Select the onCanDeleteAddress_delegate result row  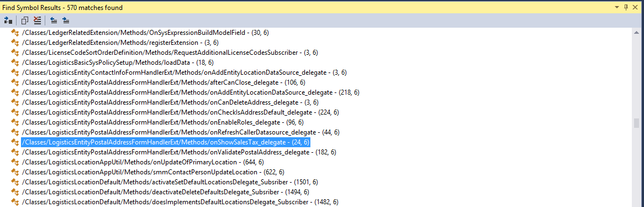pyautogui.click(x=170, y=102)
